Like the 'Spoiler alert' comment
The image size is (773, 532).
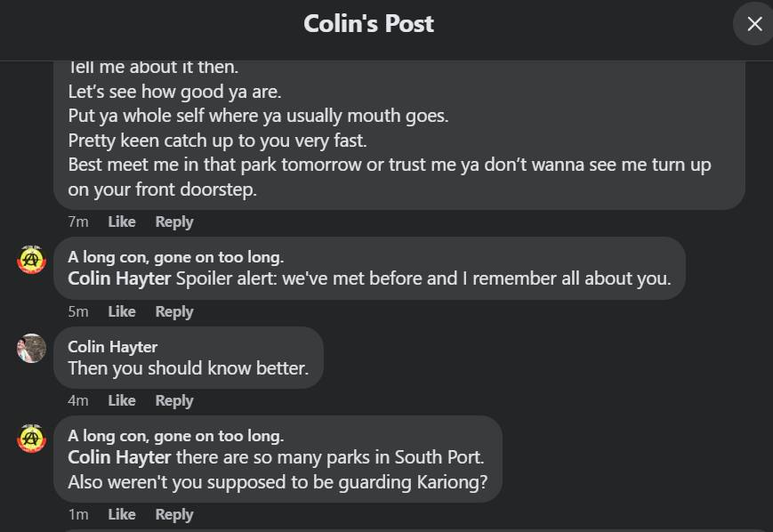point(122,311)
